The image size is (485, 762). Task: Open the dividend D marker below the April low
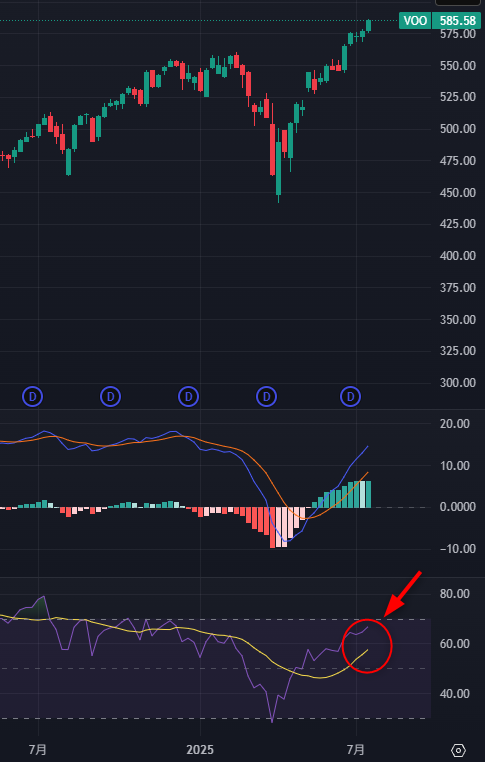(x=266, y=397)
